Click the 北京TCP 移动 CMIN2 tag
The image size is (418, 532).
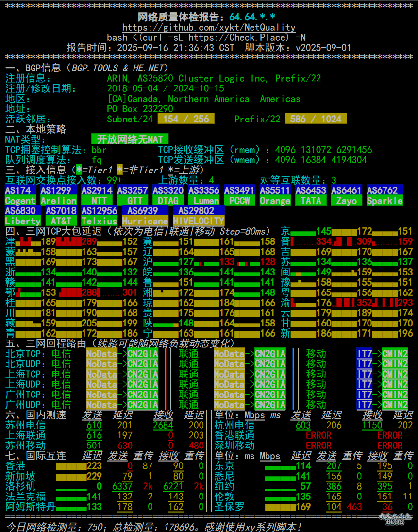[395, 354]
